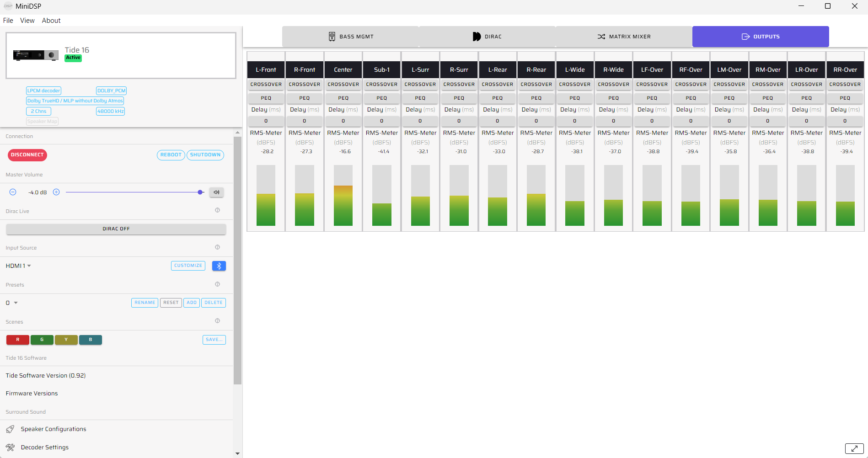This screenshot has height=458, width=868.
Task: Select the green G scene
Action: click(42, 340)
